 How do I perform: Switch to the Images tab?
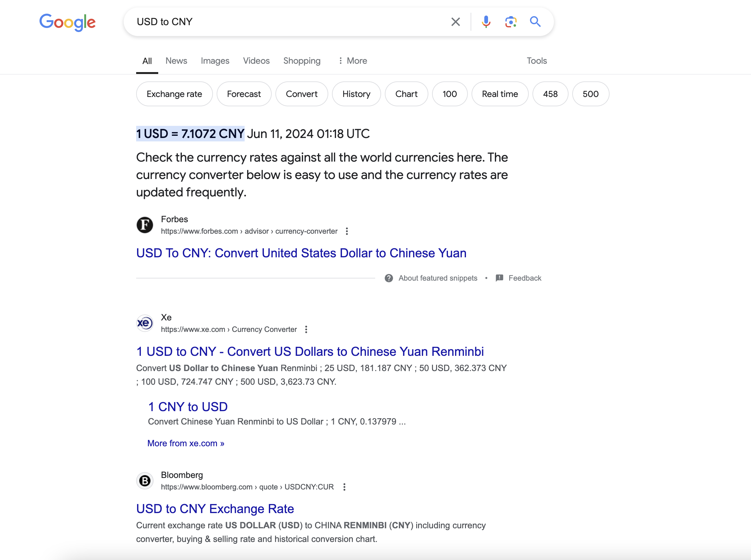(x=215, y=61)
